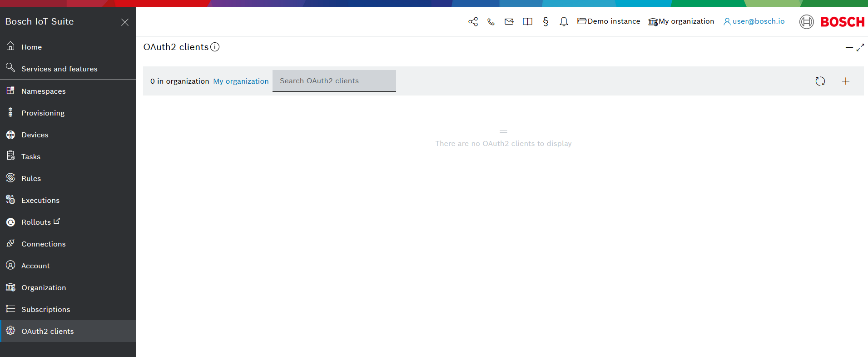Click the blue My organization link in filter bar

pyautogui.click(x=241, y=81)
